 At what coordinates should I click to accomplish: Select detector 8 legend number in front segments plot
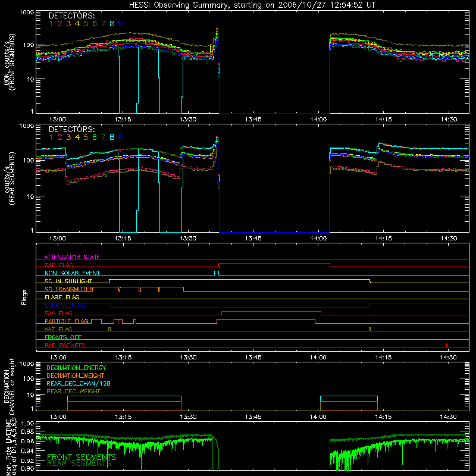[x=112, y=23]
